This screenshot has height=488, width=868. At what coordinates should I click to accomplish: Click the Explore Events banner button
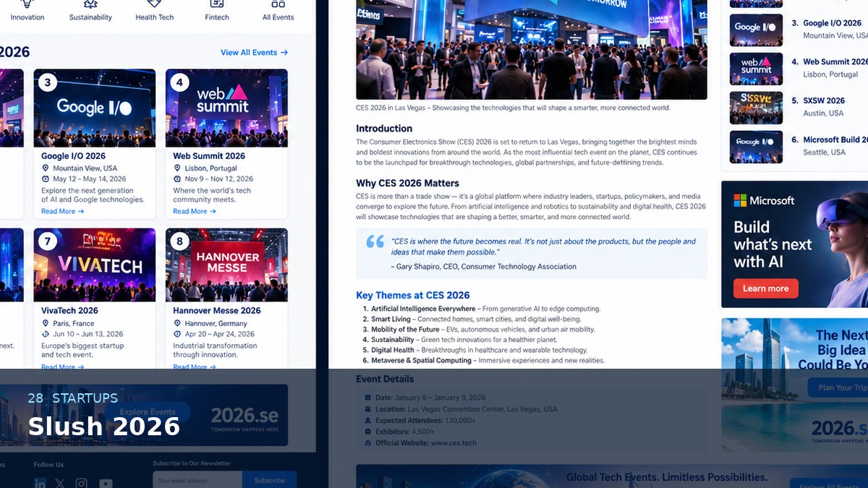click(x=148, y=412)
